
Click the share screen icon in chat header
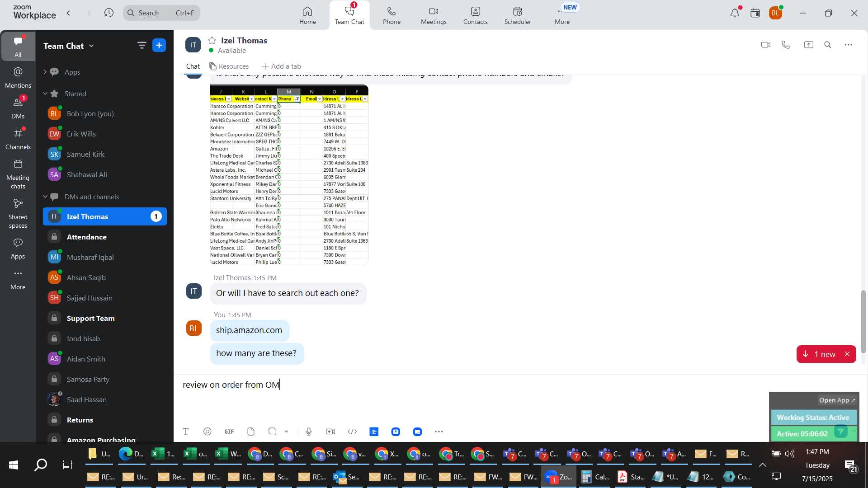808,45
